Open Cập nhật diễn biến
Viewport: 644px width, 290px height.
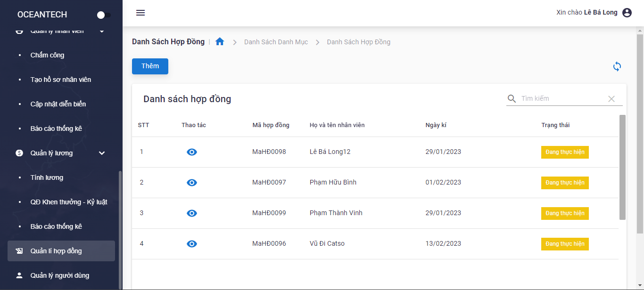coord(58,104)
